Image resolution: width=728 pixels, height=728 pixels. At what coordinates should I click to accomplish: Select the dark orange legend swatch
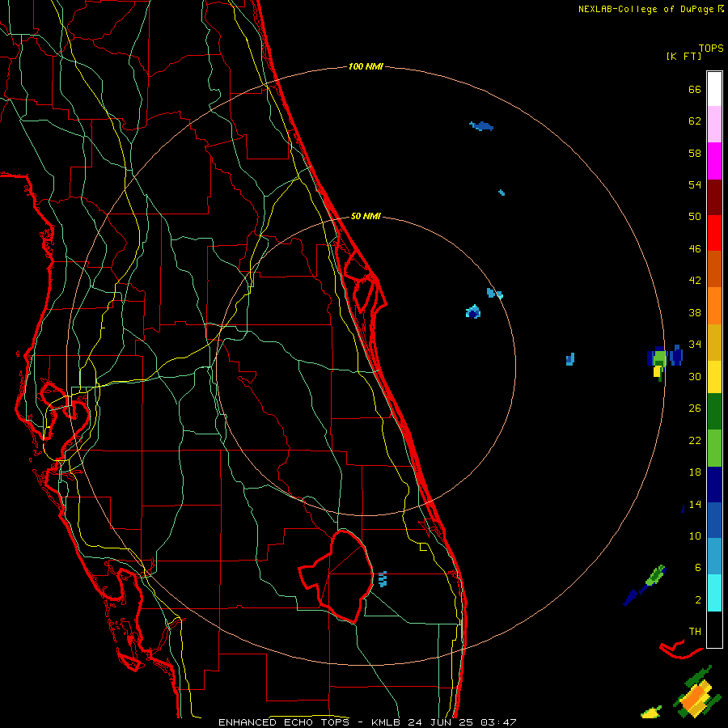(714, 269)
